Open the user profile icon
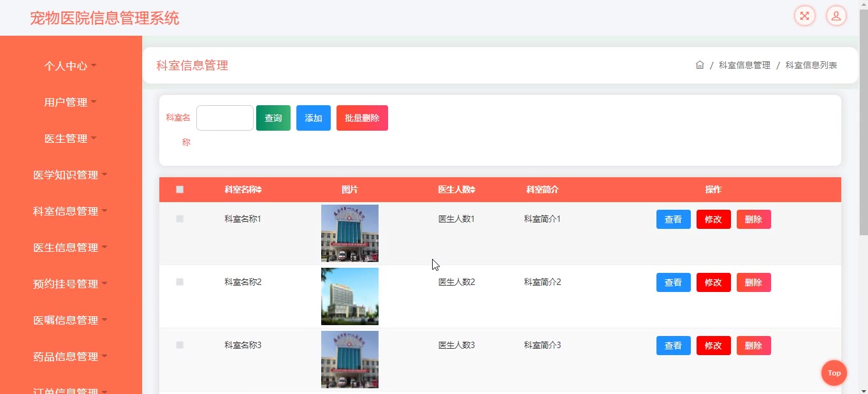868x394 pixels. pos(836,16)
